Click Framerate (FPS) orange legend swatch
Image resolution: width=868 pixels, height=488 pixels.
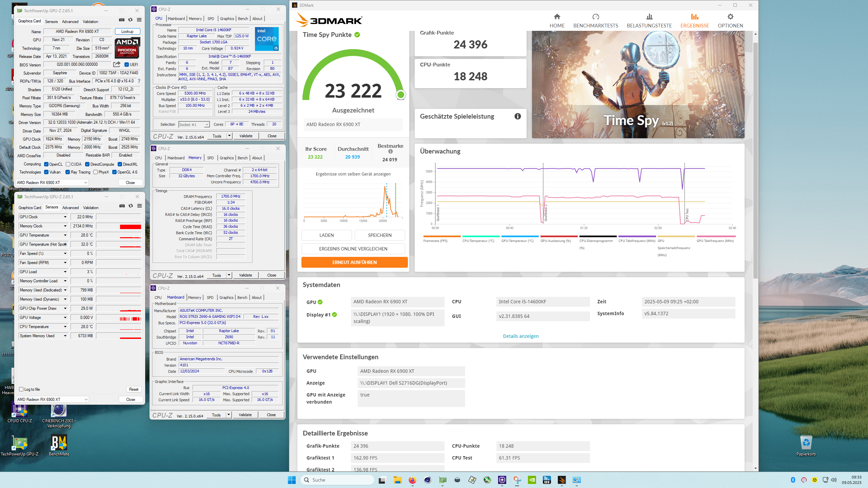click(442, 236)
